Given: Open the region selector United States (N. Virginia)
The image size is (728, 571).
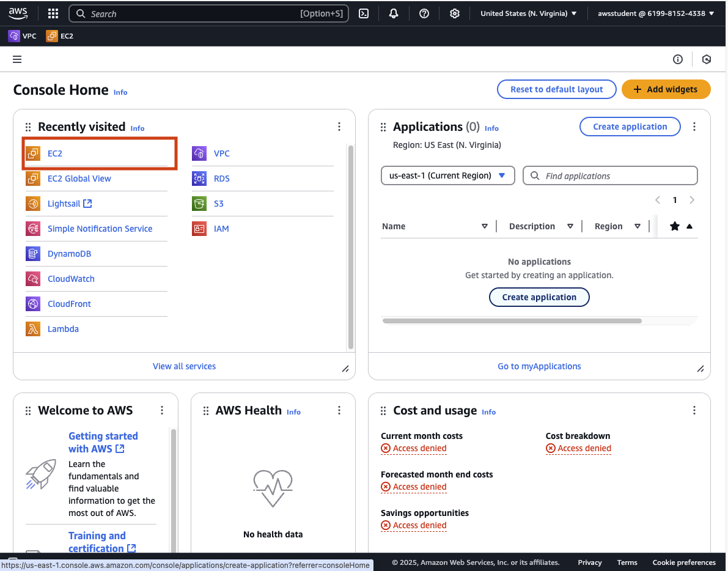Looking at the screenshot, I should 528,13.
